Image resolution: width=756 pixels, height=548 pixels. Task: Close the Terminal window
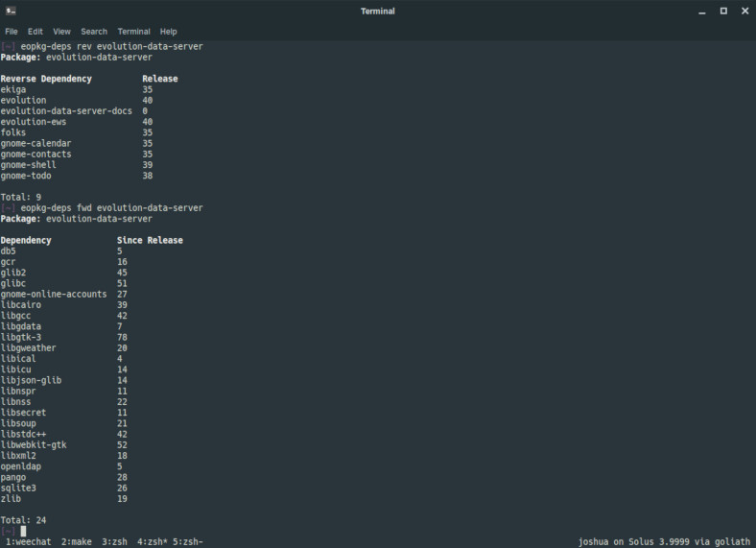click(x=744, y=11)
